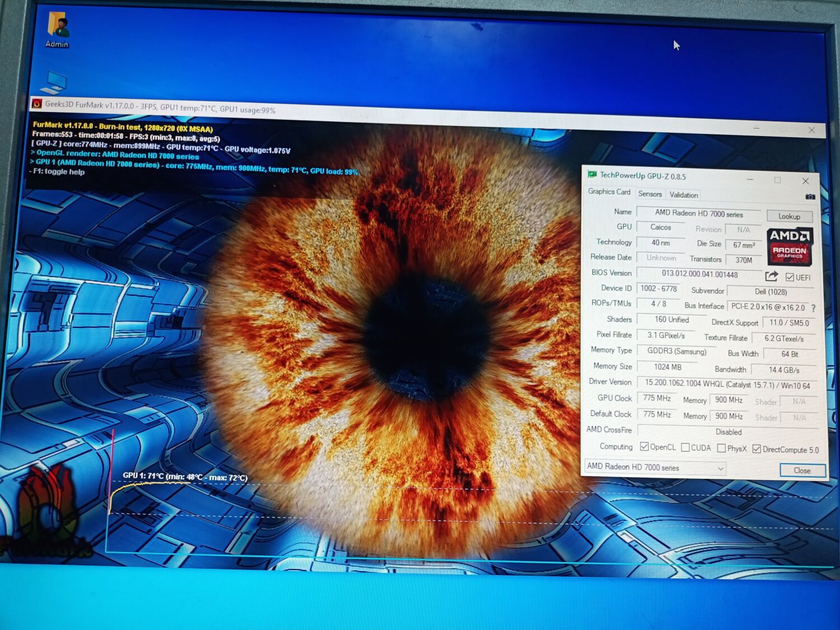
Task: Disable the OpenCL computing checkbox
Action: [x=645, y=446]
